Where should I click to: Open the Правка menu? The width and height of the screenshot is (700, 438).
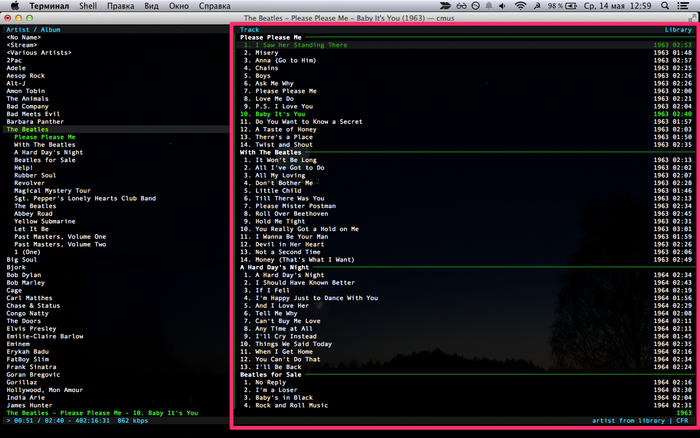121,6
